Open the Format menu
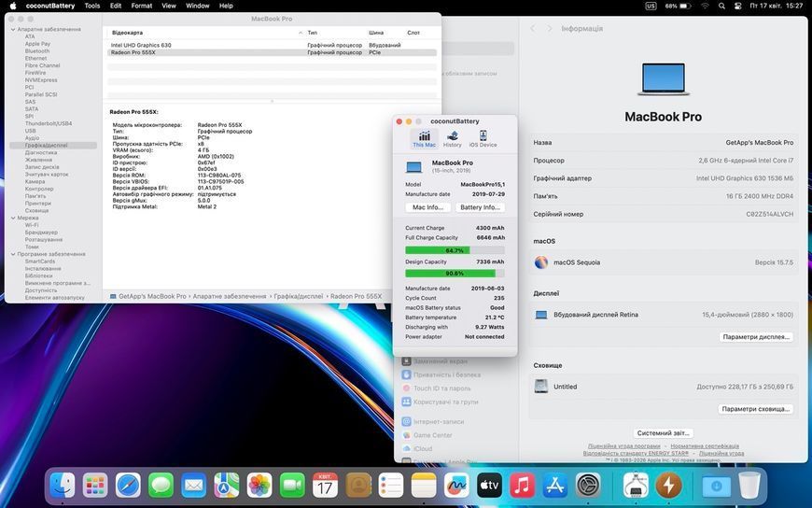 click(x=141, y=6)
